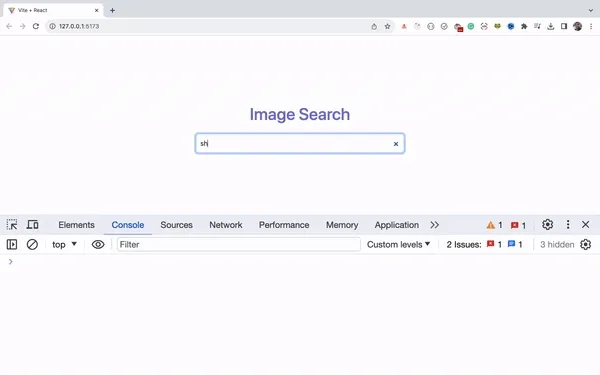Open DevTools three-dot customize menu

pos(568,225)
